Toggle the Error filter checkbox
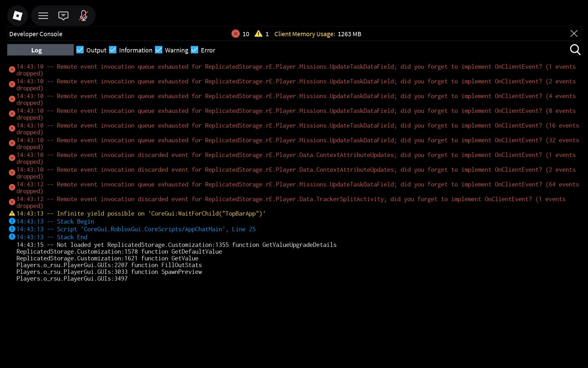This screenshot has height=368, width=588. pyautogui.click(x=194, y=50)
